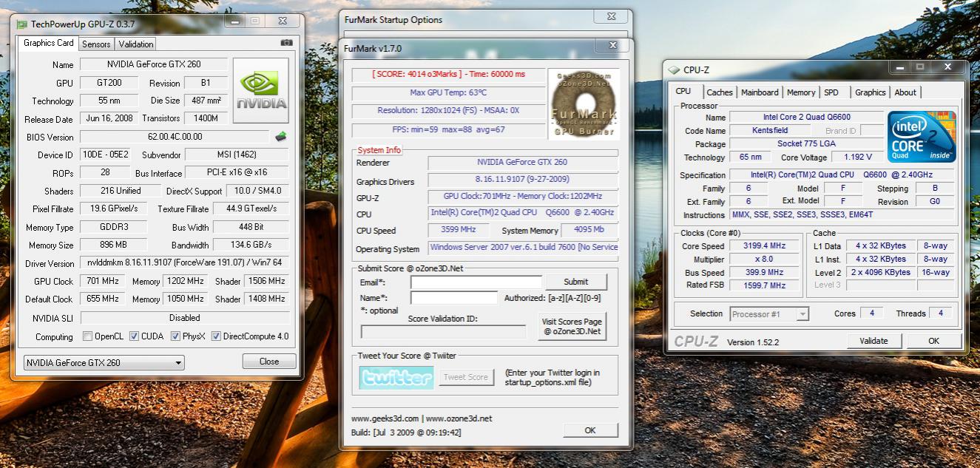Image resolution: width=980 pixels, height=468 pixels.
Task: Click Visit Scores Page @ oZone3D.Net button
Action: tap(572, 327)
